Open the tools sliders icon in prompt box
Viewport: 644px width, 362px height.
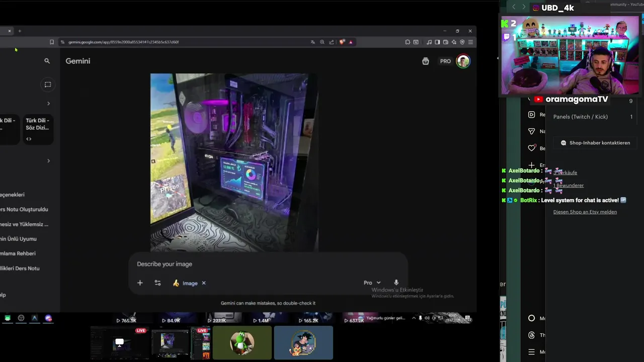click(x=157, y=283)
